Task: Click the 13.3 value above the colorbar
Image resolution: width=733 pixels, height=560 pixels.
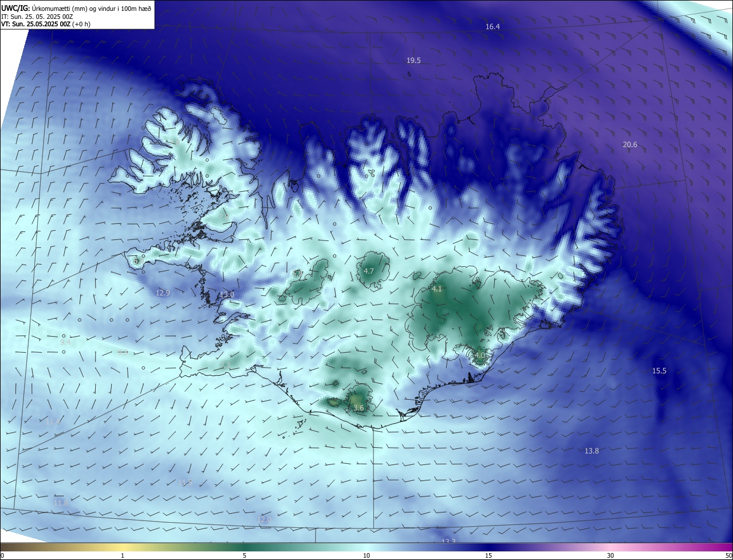Action: [448, 541]
